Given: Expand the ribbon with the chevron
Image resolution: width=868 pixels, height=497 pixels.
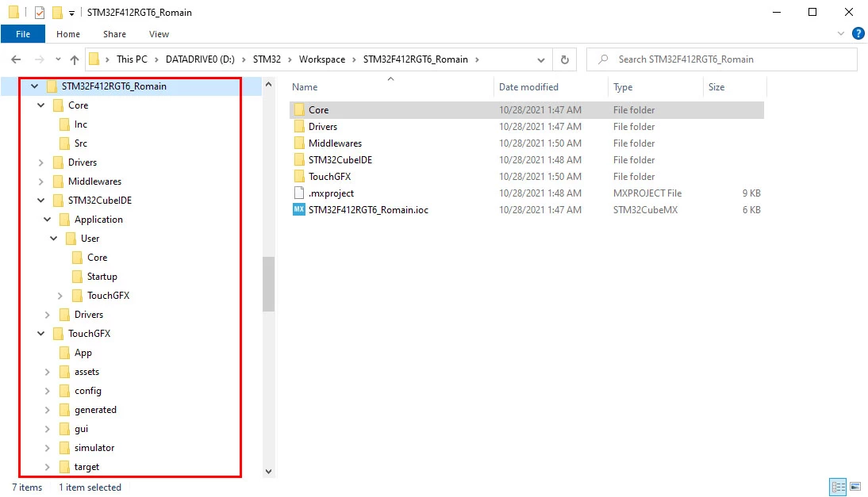Looking at the screenshot, I should (841, 34).
